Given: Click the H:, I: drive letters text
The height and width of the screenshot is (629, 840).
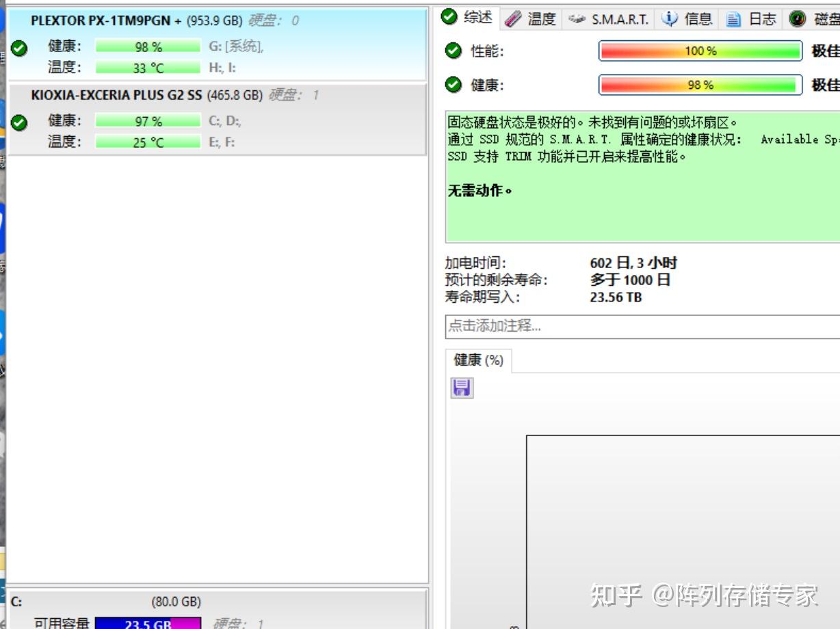Looking at the screenshot, I should point(222,68).
